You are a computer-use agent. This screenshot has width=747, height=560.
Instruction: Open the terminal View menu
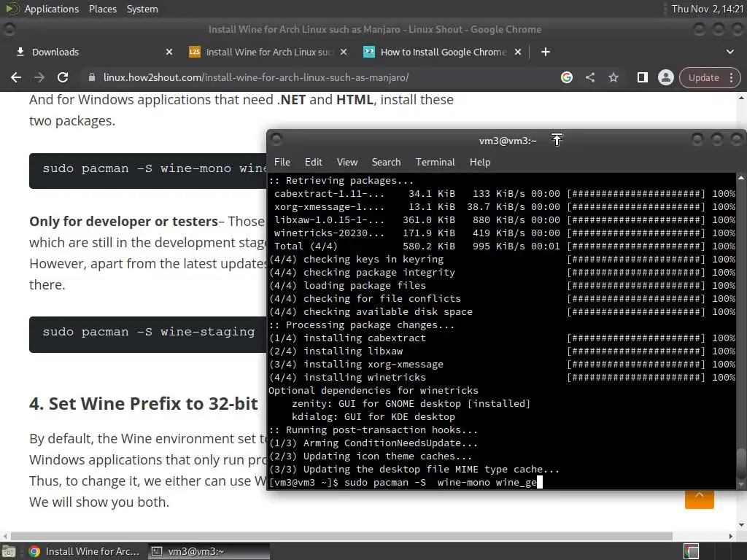[347, 162]
